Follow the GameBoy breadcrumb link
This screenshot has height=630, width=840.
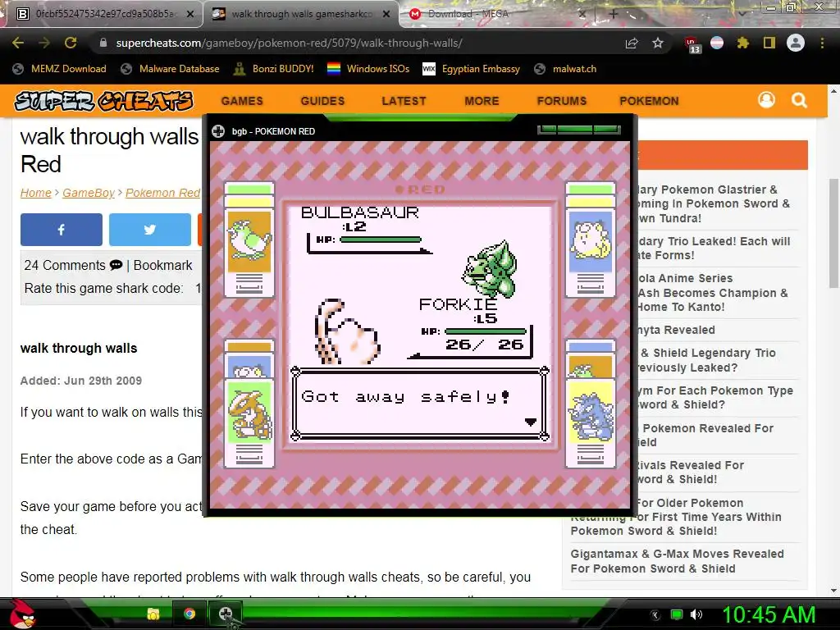coord(89,193)
